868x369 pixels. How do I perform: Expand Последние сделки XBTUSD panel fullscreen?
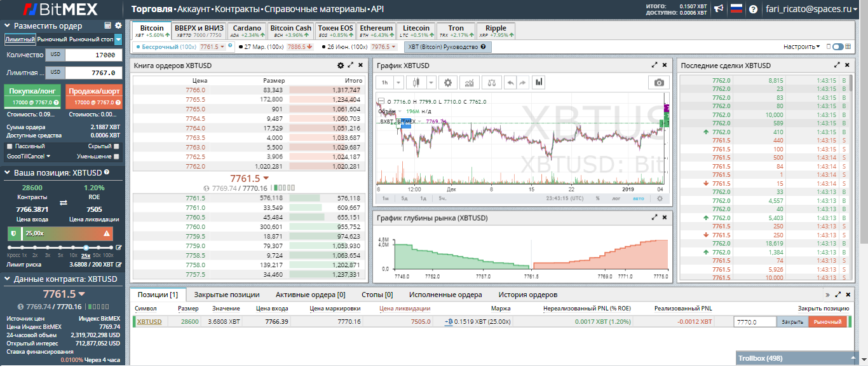(837, 65)
